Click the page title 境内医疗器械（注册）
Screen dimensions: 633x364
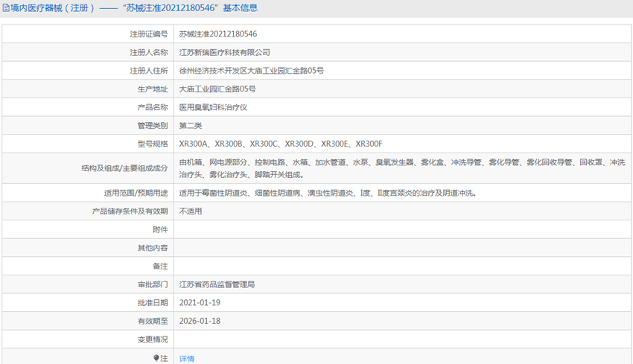click(52, 8)
